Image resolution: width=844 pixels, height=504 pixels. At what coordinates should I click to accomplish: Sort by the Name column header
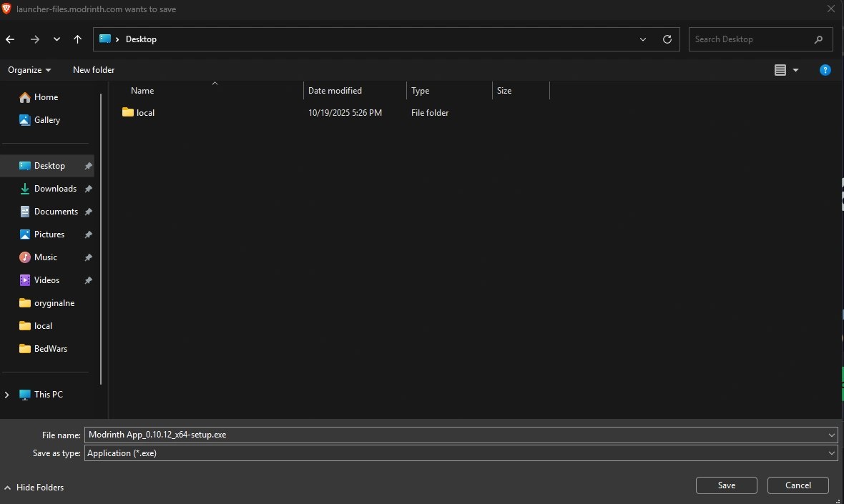tap(142, 90)
